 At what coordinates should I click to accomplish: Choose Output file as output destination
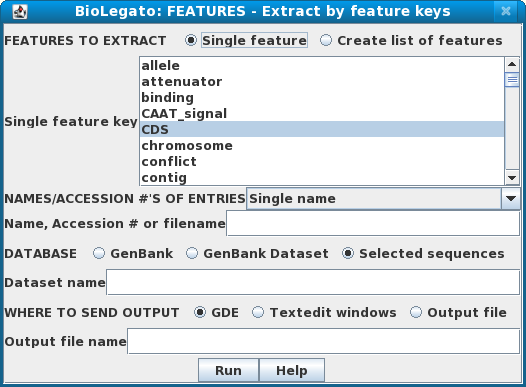[416, 313]
